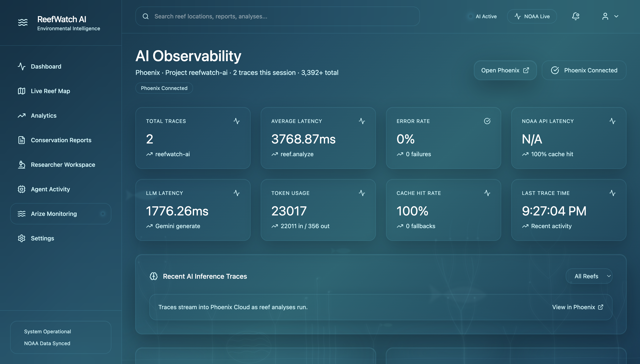Viewport: 640px width, 364px height.
Task: Click the Agent Activity chip icon
Action: [22, 189]
